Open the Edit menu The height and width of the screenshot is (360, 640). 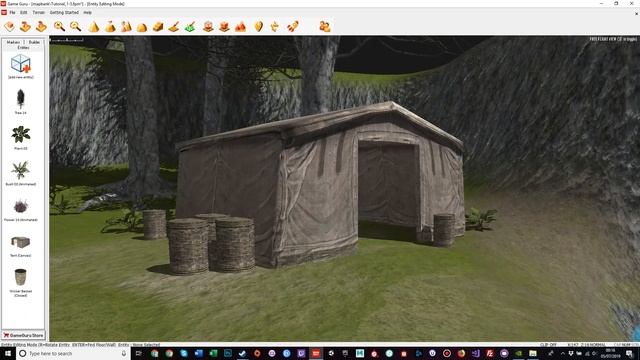[x=23, y=13]
